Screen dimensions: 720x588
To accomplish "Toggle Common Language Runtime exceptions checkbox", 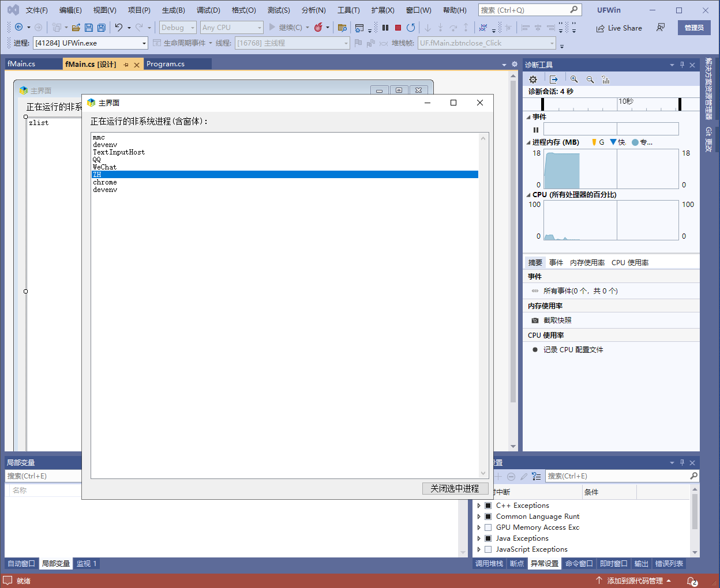I will 488,517.
